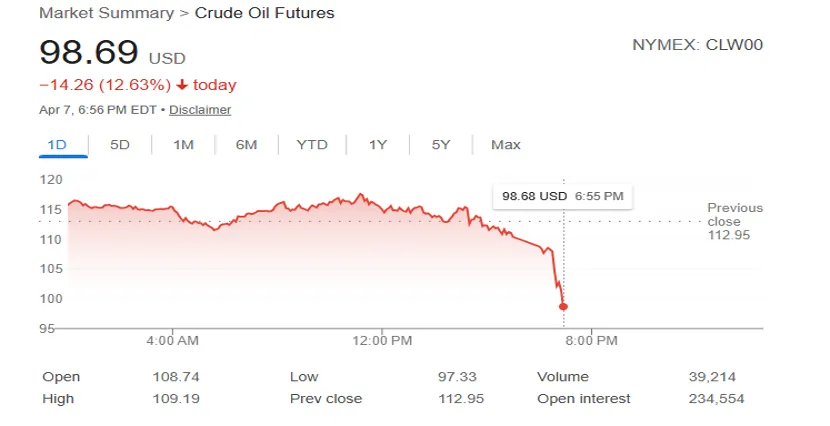Click the large 98.69 price
Viewport: 830px width, 426px height.
pos(87,53)
